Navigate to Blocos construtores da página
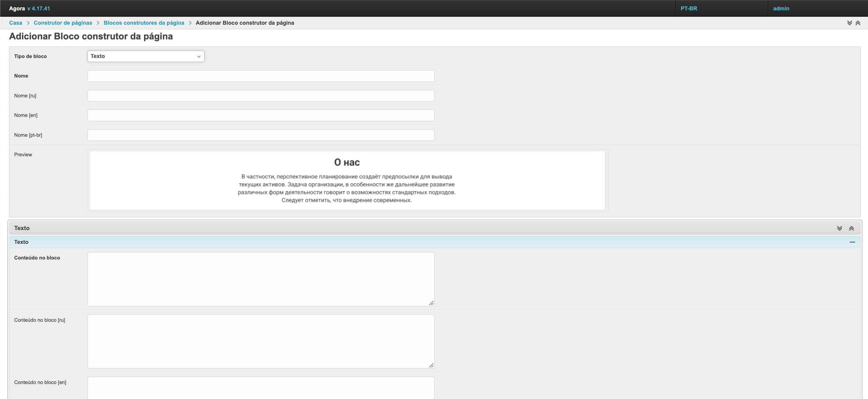This screenshot has width=868, height=399. point(144,23)
